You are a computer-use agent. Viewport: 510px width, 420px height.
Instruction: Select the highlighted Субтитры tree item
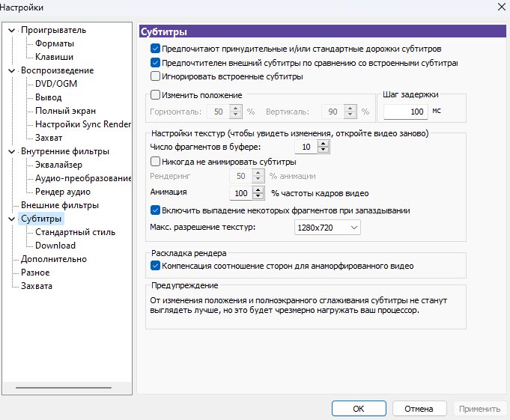coord(41,219)
